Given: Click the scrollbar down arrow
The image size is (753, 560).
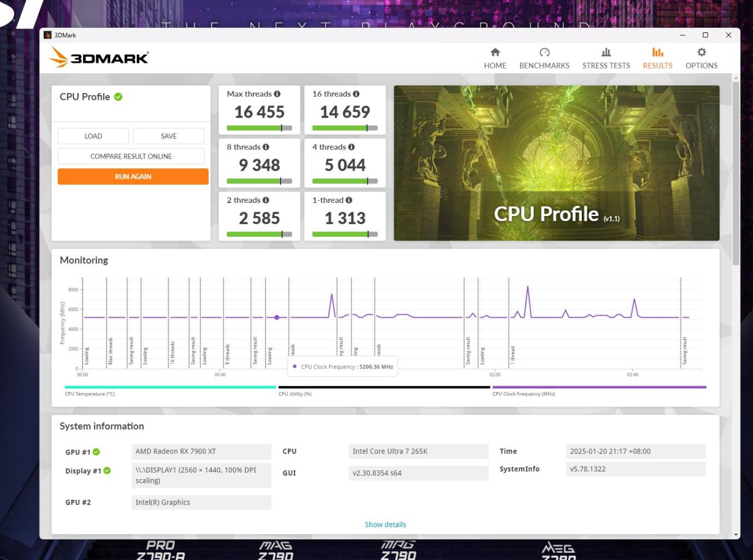Looking at the screenshot, I should (x=736, y=534).
